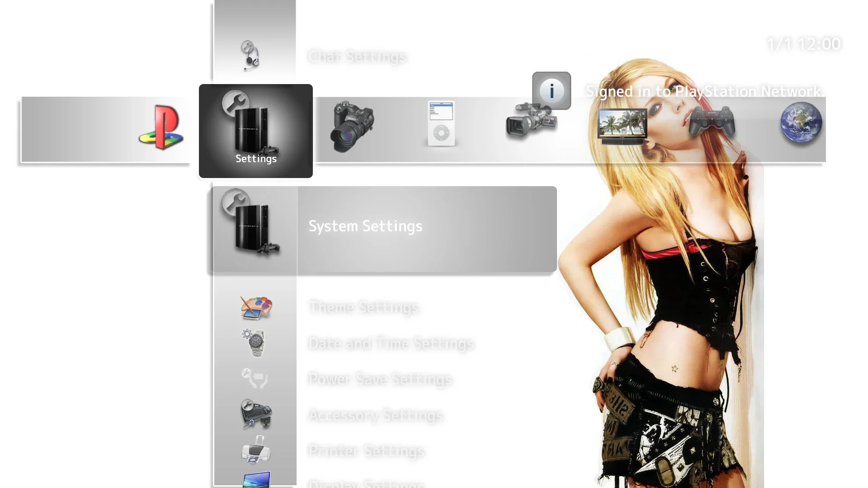The image size is (868, 488).
Task: Select the Settings category icon
Action: 256,131
